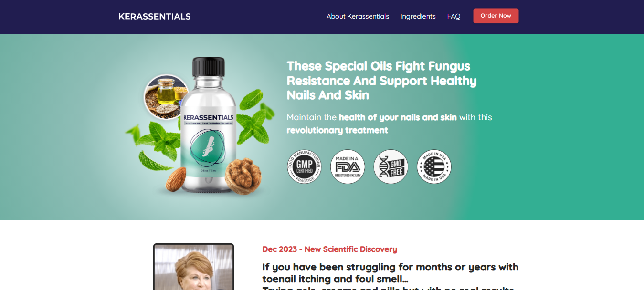The image size is (644, 290).
Task: Open the About Kerassentials nav link
Action: [x=358, y=16]
